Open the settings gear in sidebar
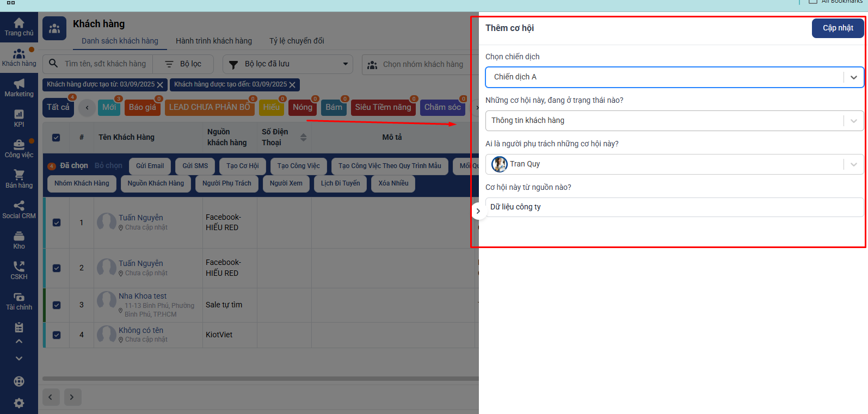This screenshot has height=414, width=868. [x=19, y=403]
